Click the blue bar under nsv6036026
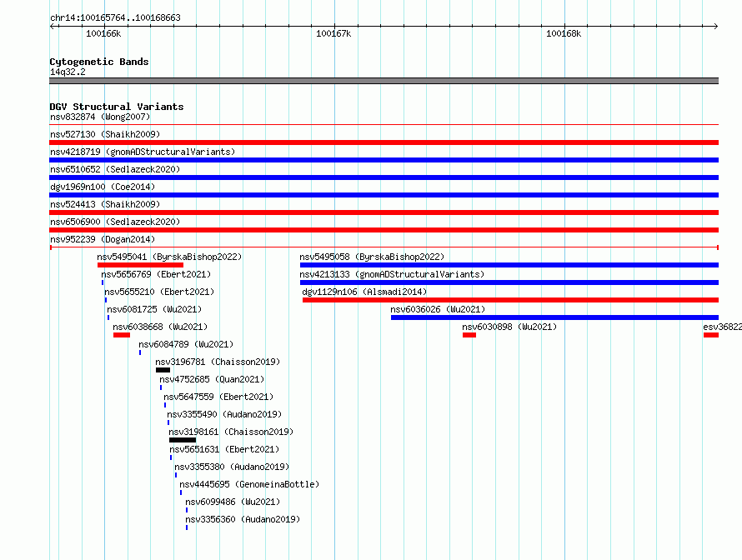This screenshot has height=560, width=742. [554, 317]
